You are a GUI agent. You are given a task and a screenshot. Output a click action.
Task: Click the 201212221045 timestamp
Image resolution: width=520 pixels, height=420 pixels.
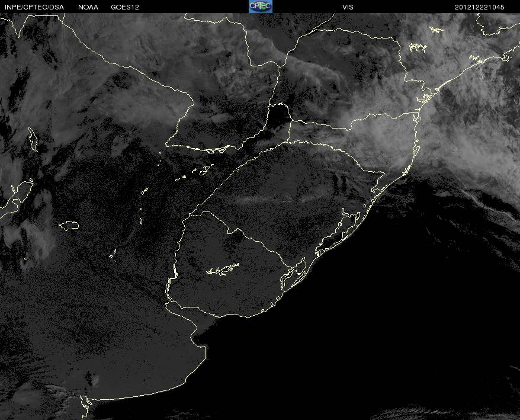point(480,7)
